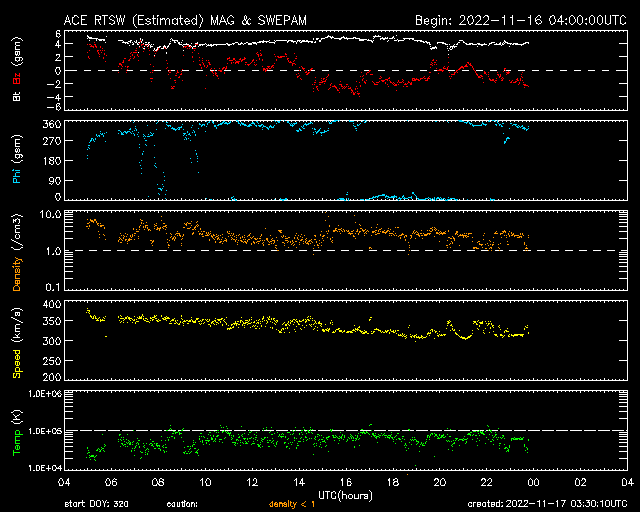
Task: Click the 20 hour tick label
Action: click(440, 483)
